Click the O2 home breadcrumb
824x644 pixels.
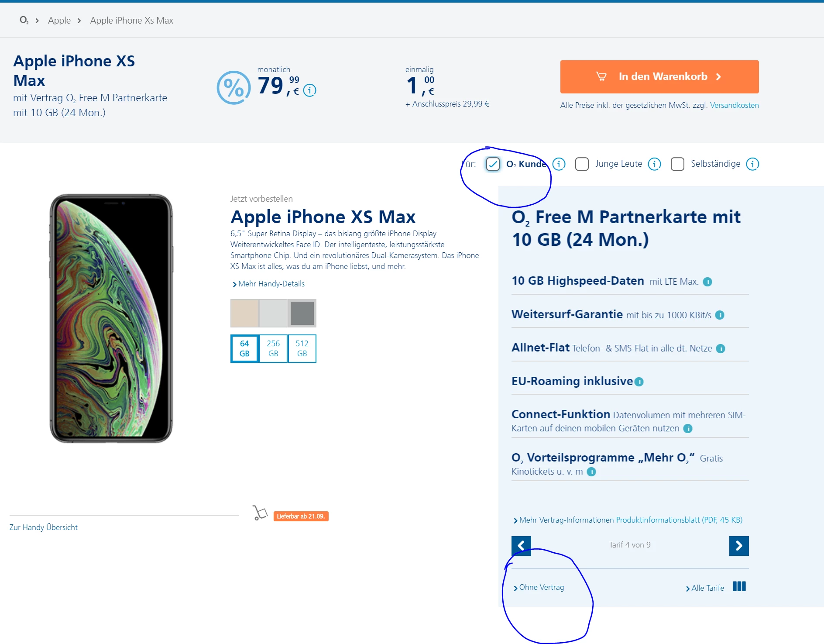24,21
